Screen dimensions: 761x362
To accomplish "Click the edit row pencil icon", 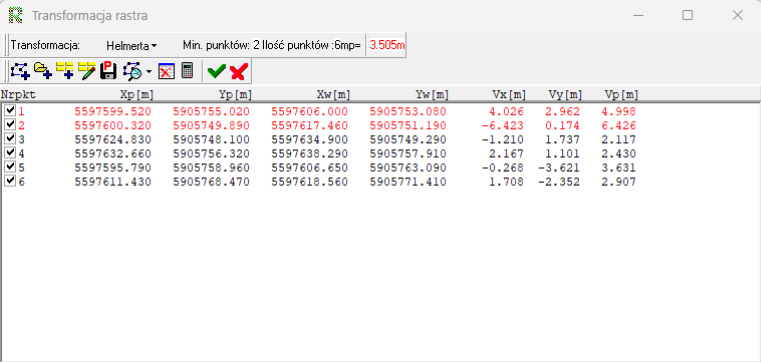I will click(x=87, y=71).
